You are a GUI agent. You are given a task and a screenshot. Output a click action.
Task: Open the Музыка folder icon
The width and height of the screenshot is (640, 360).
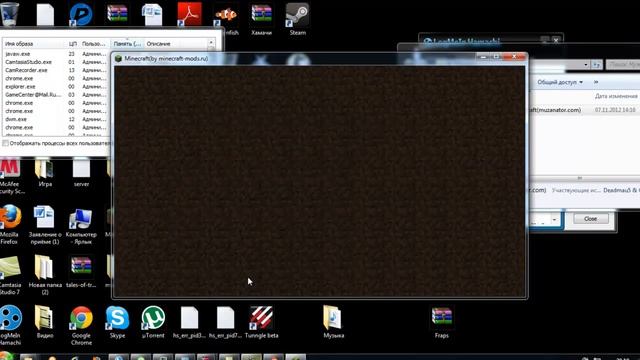(x=333, y=322)
